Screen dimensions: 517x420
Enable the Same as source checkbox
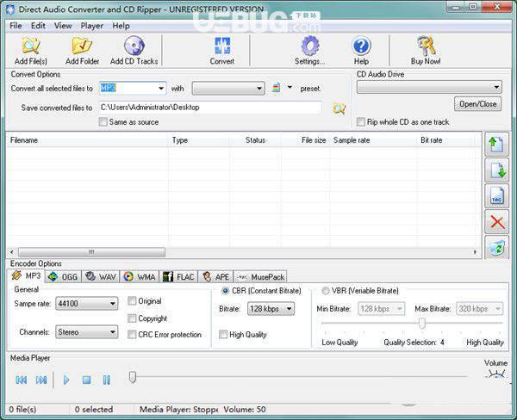tap(103, 122)
